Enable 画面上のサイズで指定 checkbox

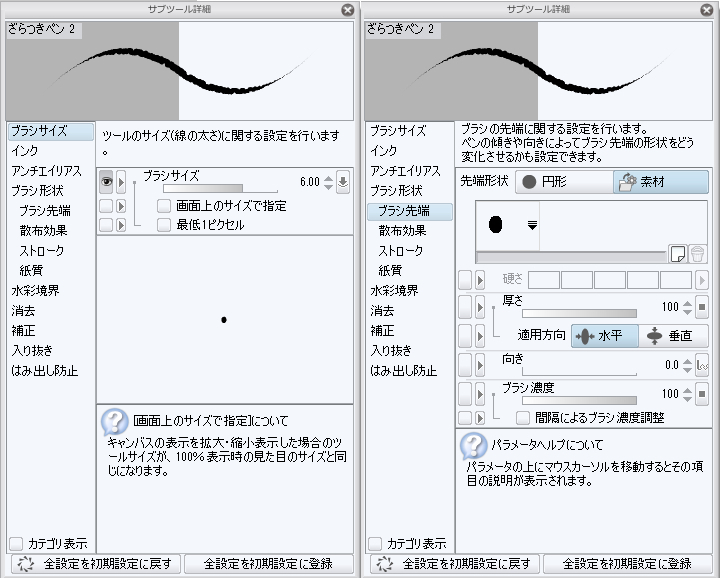(163, 206)
